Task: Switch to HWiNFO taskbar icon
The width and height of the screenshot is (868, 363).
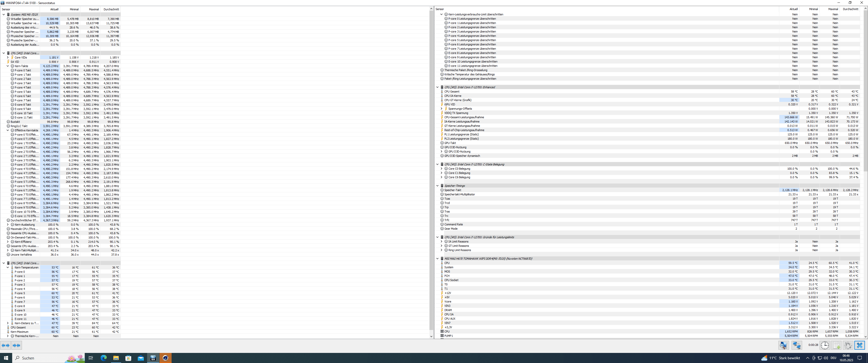Action: pos(153,358)
